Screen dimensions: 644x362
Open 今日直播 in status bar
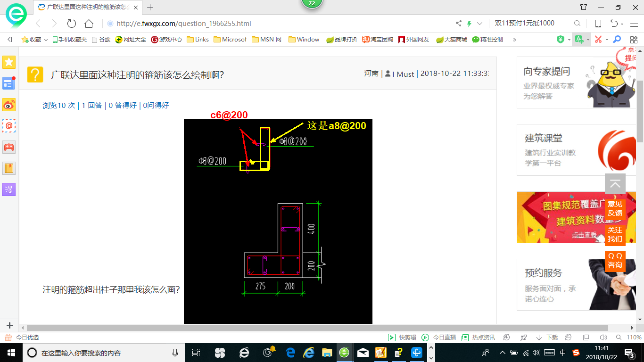coord(439,337)
